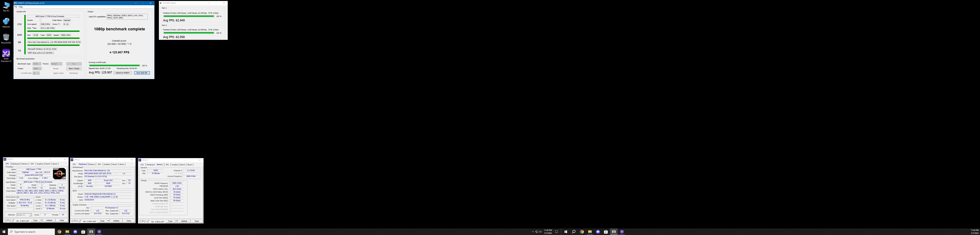Switch to Bench tab in CPU-Z Mainboard-tab window
Screen dimensions: 980x235
click(114, 164)
